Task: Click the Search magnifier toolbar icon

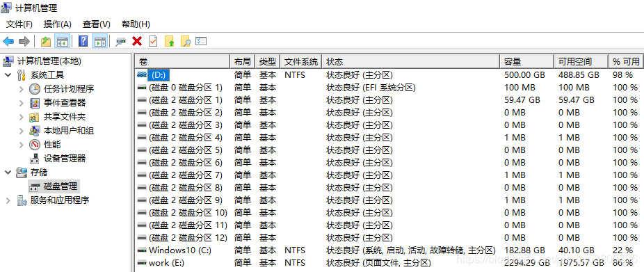Action: 186,41
